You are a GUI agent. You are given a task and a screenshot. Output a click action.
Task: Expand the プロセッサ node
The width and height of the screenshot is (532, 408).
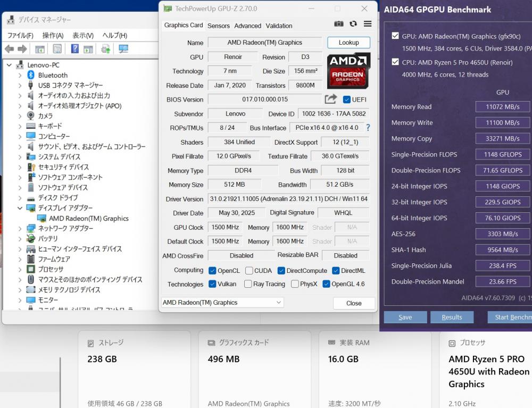coord(20,269)
